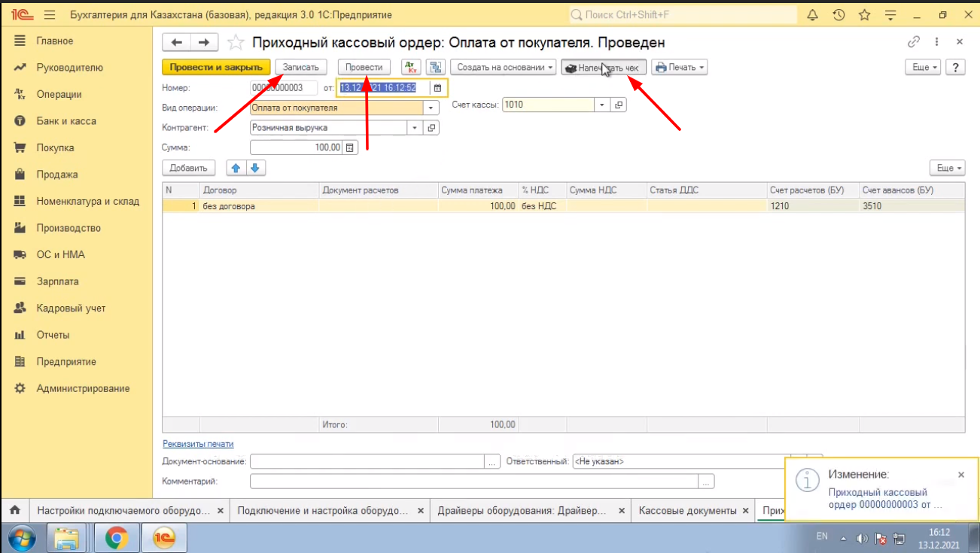Copy link to document icon
This screenshot has height=553, width=980.
click(x=914, y=42)
